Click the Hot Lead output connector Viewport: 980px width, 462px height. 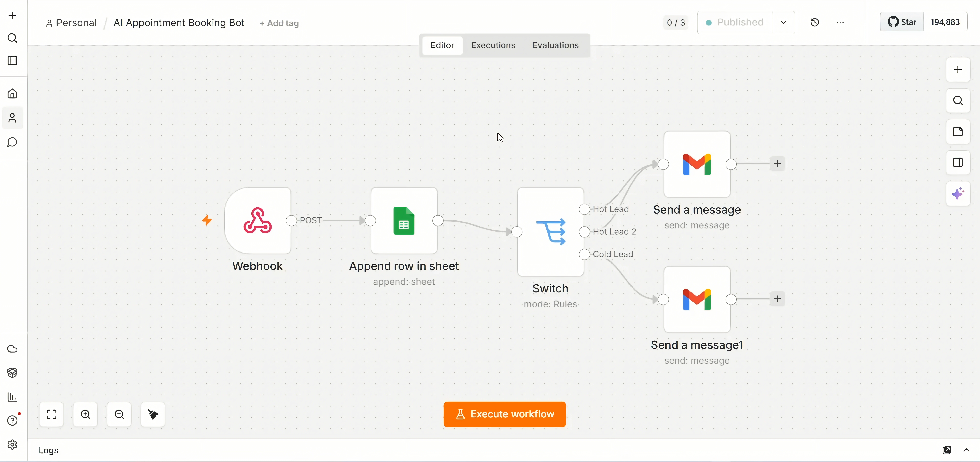pos(584,209)
